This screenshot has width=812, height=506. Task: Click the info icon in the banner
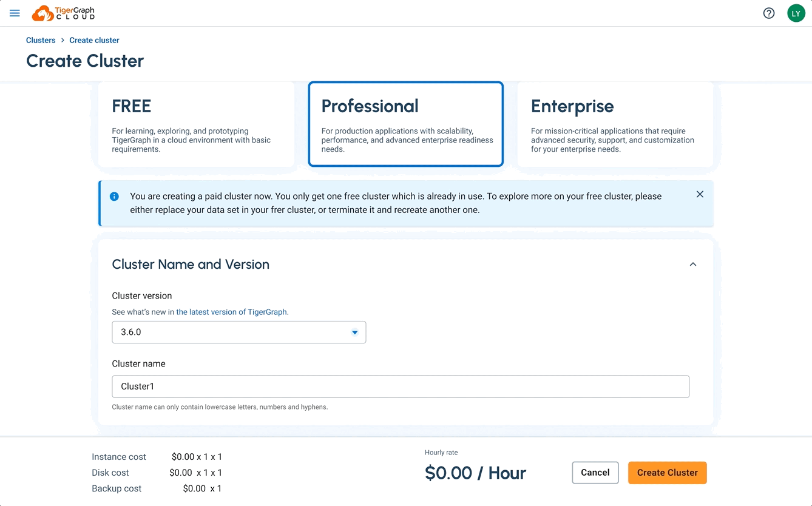pos(114,197)
